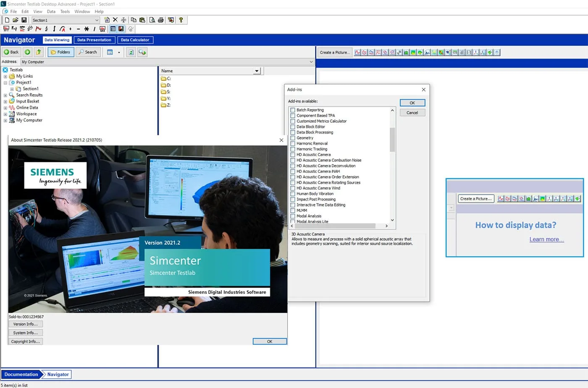Open the Section1 dropdown
The height and width of the screenshot is (388, 588).
point(97,20)
